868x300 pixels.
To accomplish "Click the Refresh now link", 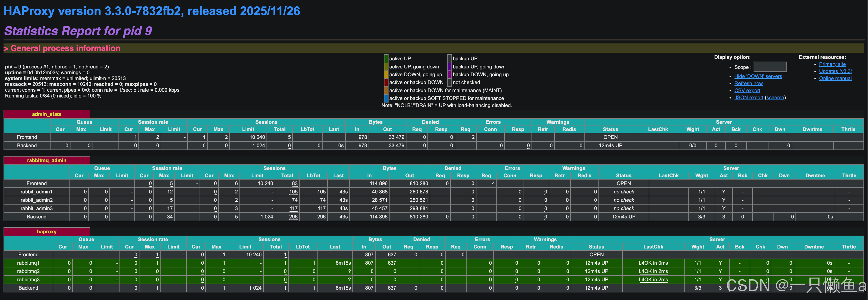I will [748, 84].
